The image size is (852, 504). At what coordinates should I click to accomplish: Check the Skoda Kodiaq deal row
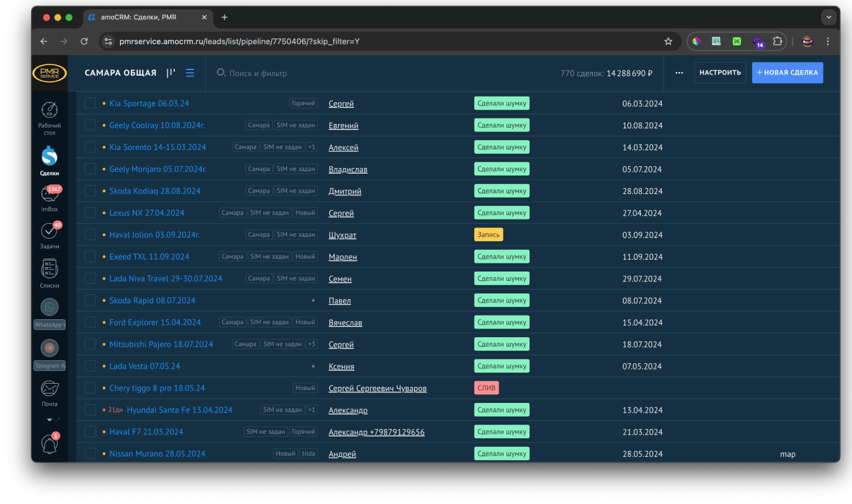coord(91,191)
